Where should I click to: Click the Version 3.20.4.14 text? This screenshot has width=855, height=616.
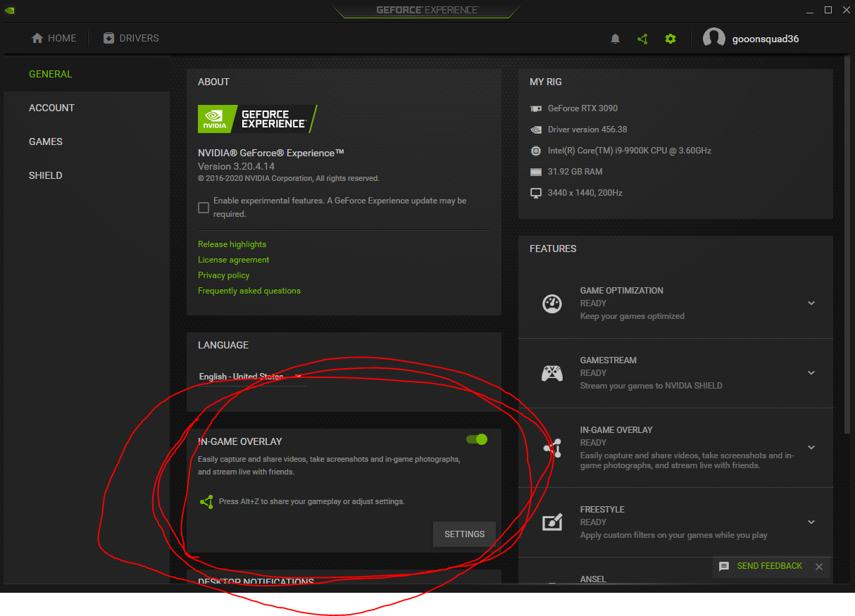coord(236,166)
